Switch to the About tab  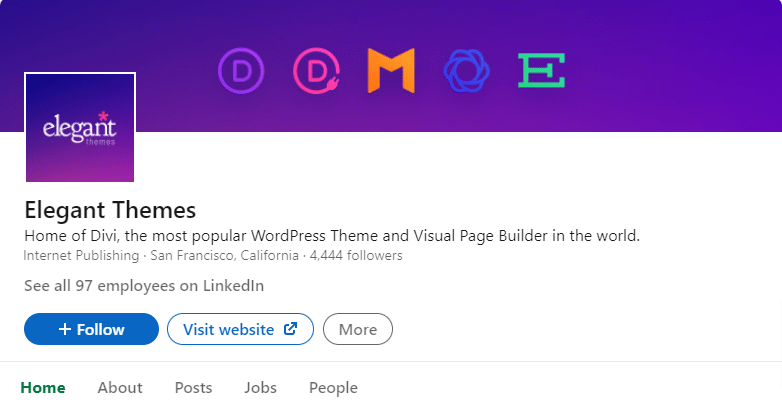(x=120, y=388)
